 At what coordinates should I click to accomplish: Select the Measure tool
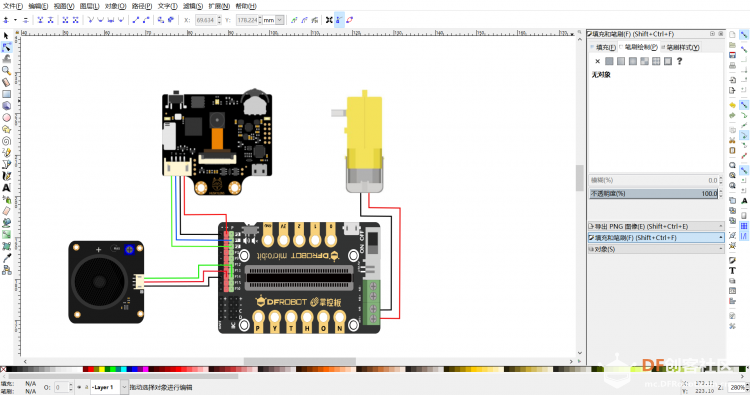click(x=6, y=82)
